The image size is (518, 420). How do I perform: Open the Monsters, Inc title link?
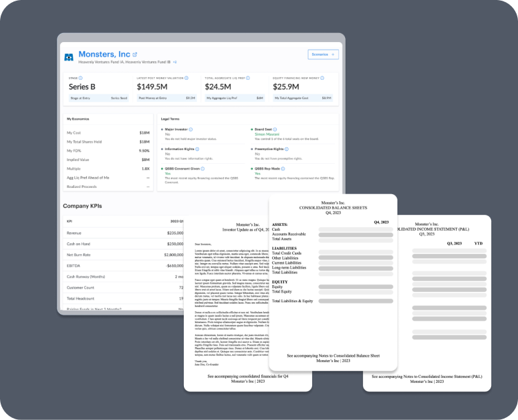coord(104,54)
